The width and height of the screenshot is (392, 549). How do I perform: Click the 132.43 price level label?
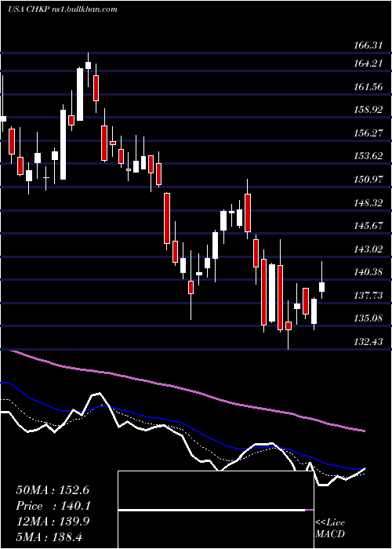[x=368, y=342]
